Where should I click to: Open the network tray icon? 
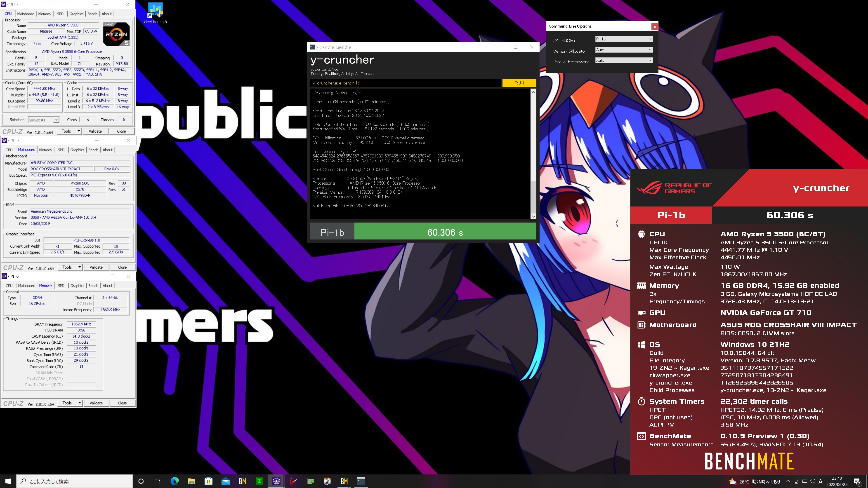804,481
